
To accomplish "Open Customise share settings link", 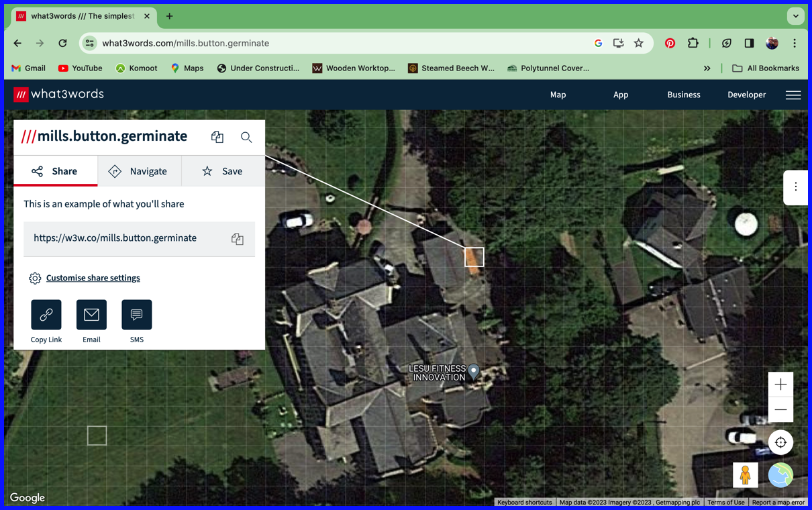I will click(93, 278).
